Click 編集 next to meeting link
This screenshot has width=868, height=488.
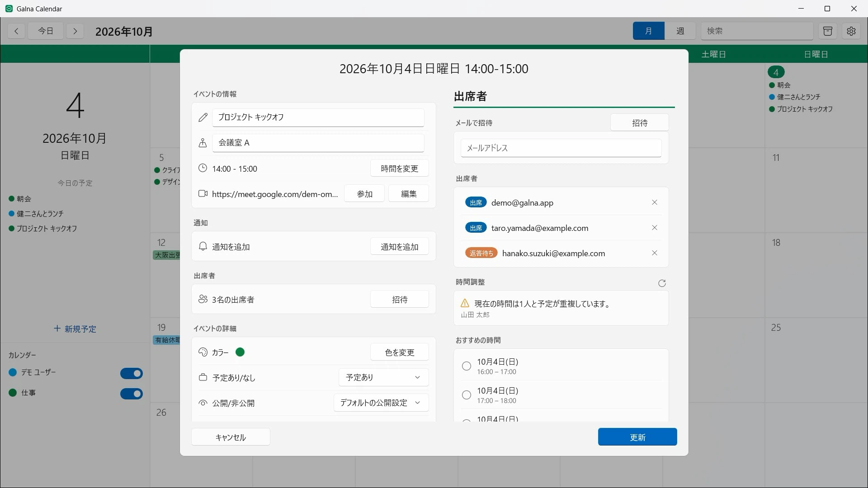click(409, 194)
